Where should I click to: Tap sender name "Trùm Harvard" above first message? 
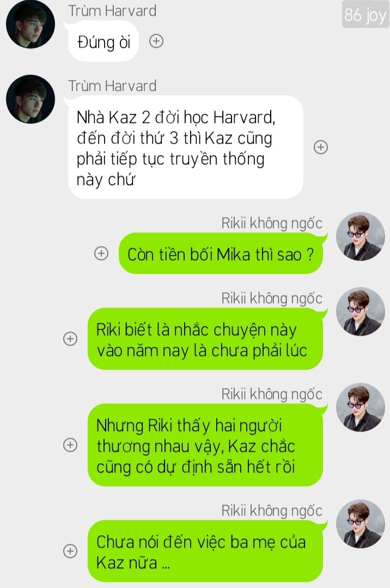tap(113, 10)
